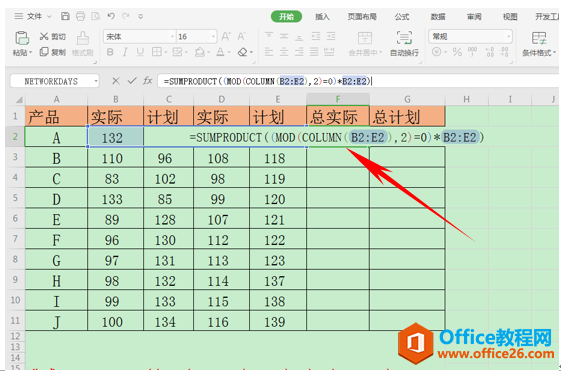The height and width of the screenshot is (371, 561).
Task: Switch to the 视图 tab
Action: 510,16
